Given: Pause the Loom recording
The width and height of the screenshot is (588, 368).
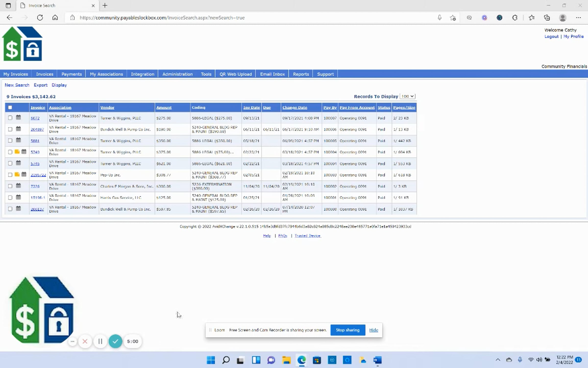Looking at the screenshot, I should 100,341.
